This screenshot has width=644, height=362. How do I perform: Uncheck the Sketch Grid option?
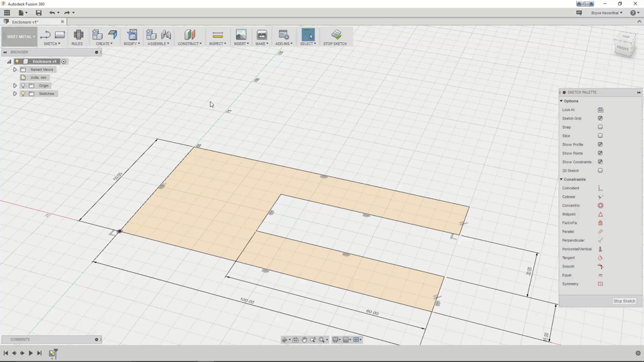click(600, 119)
